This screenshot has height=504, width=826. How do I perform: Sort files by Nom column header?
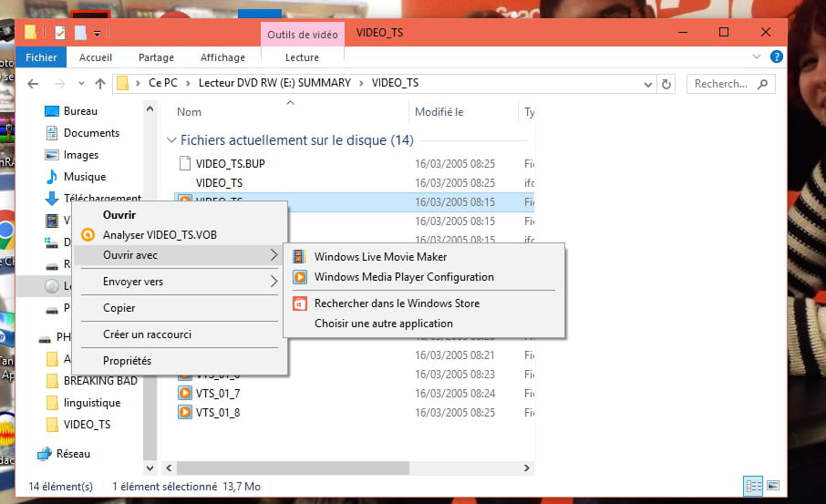(x=189, y=112)
